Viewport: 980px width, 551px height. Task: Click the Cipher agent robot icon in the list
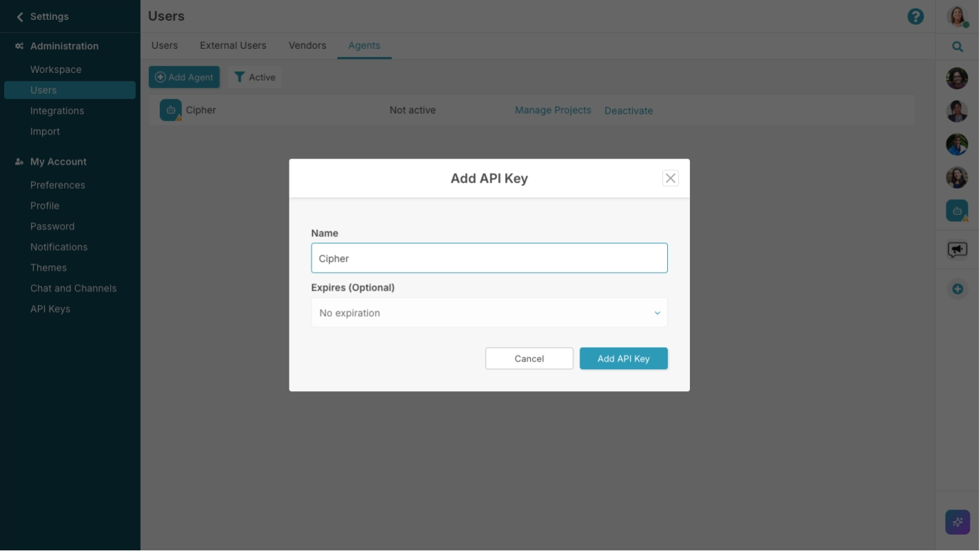tap(171, 110)
